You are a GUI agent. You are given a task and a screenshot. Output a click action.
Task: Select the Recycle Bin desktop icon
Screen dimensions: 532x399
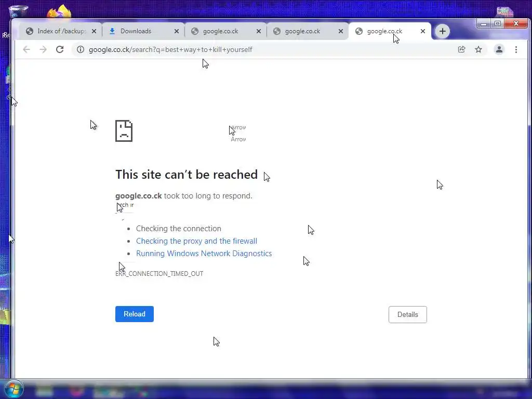pos(18,12)
